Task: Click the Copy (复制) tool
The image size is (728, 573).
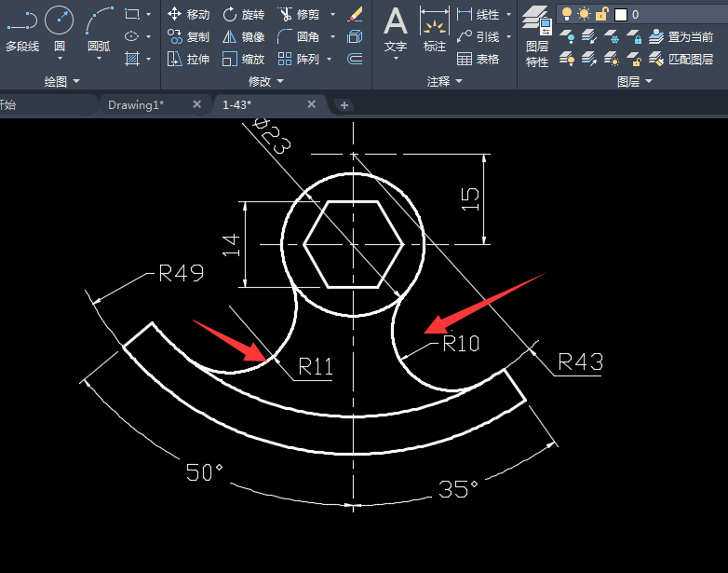Action: (188, 36)
